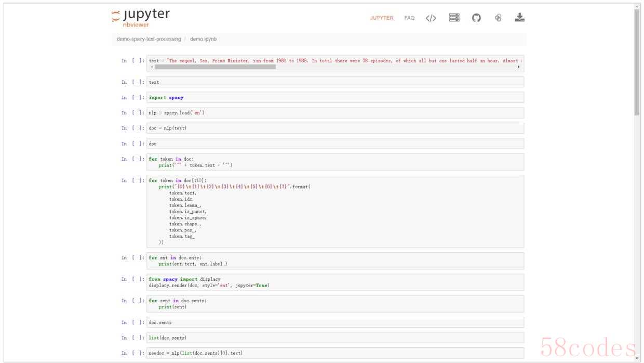Click the token.idx line
The image size is (644, 363).
point(182,199)
